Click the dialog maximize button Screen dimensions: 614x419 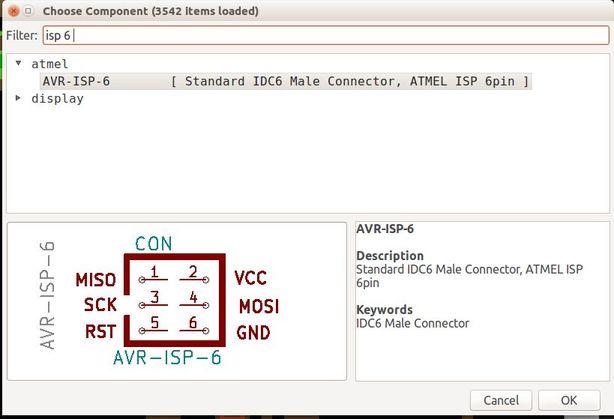coord(28,11)
